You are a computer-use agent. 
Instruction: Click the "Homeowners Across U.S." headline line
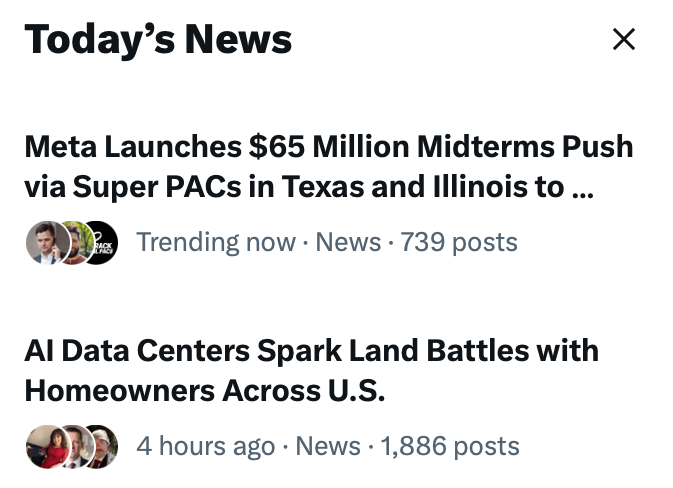[x=204, y=391]
